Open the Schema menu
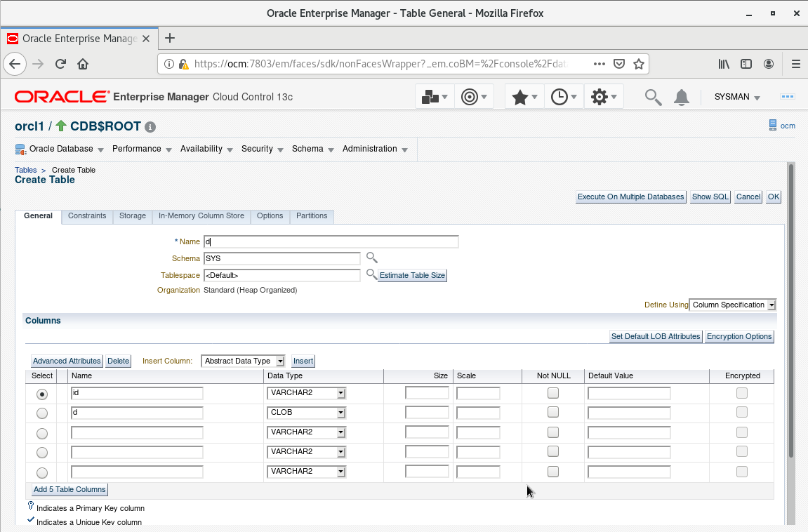The height and width of the screenshot is (532, 808). (x=312, y=149)
